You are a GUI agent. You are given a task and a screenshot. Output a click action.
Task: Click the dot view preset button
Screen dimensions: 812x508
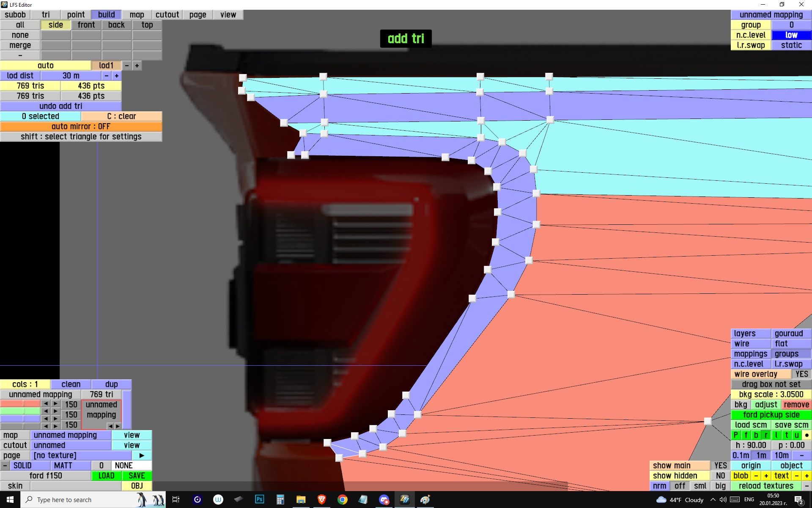(x=807, y=435)
